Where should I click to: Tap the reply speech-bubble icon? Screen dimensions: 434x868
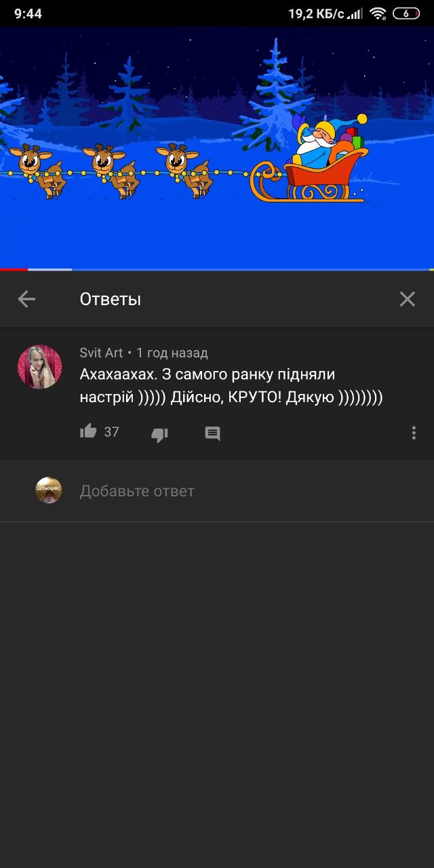pyautogui.click(x=213, y=434)
